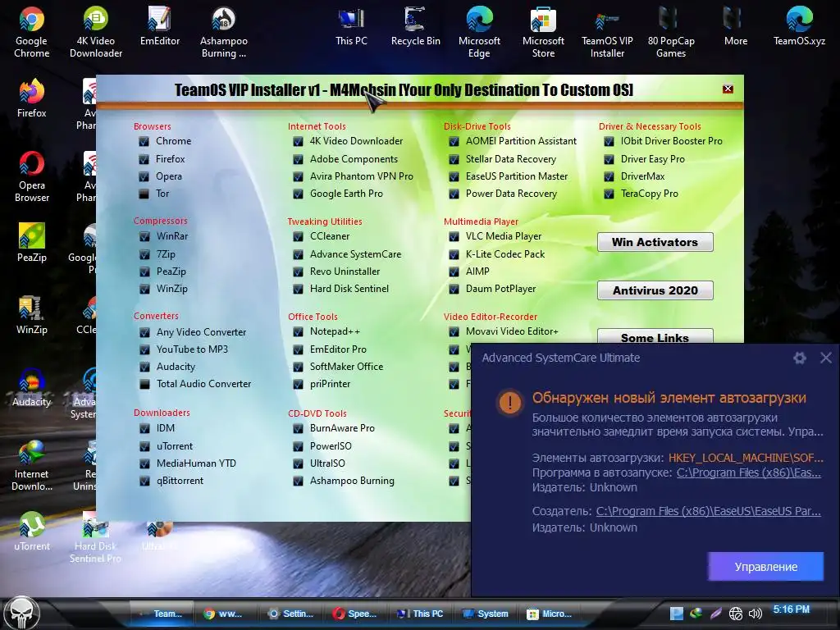Viewport: 840px width, 630px height.
Task: Switch to Micro... taskbar item
Action: pos(550,614)
